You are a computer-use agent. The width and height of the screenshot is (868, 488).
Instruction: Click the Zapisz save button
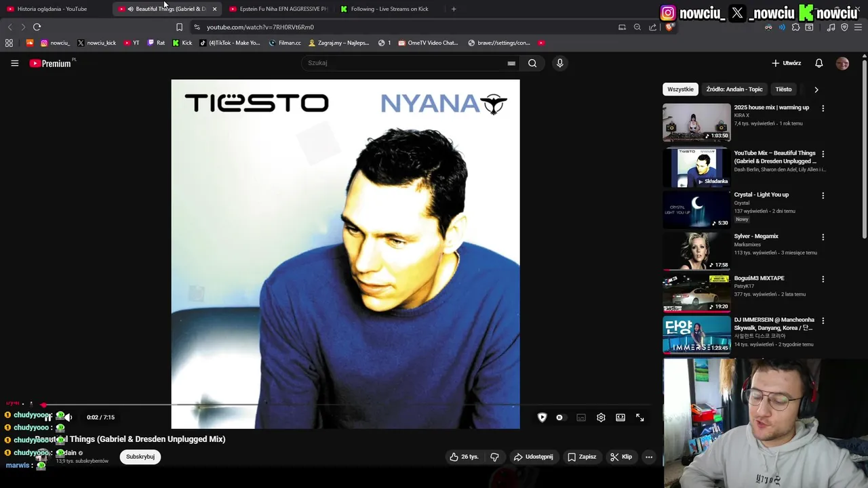pyautogui.click(x=582, y=457)
